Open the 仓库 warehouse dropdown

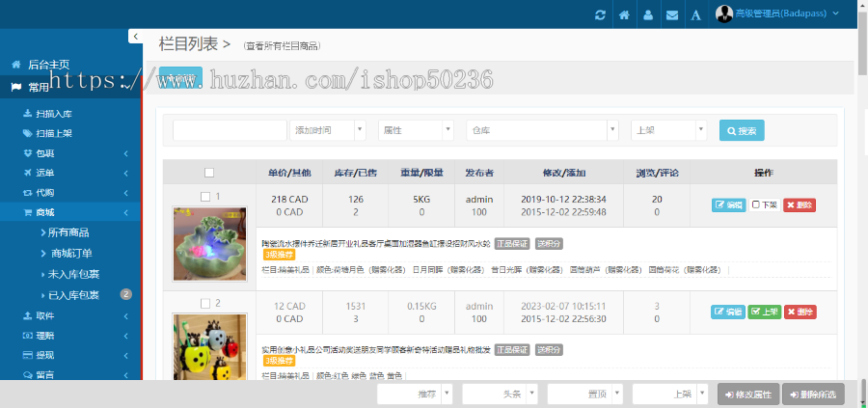pos(542,130)
